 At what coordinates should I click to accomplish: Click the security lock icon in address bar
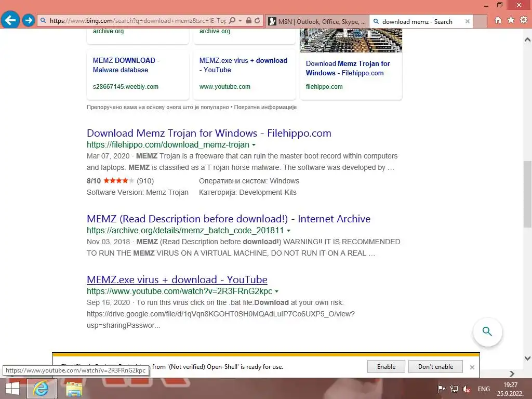tap(249, 21)
